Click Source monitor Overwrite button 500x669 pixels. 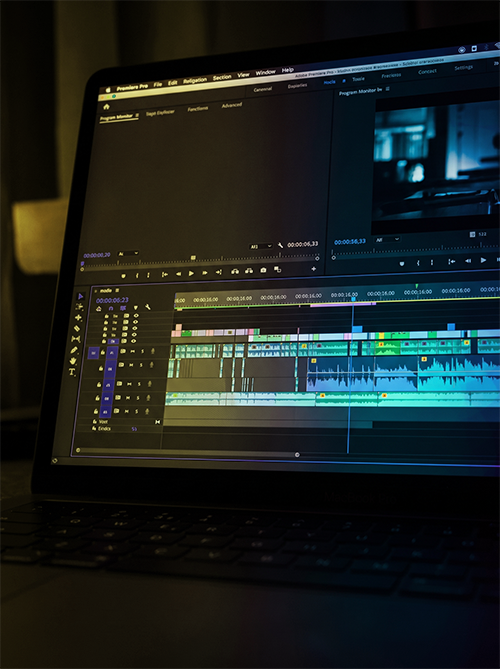[x=249, y=271]
